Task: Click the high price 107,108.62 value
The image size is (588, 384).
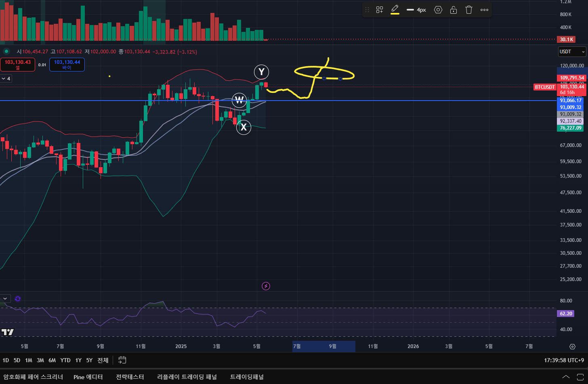Action: (69, 52)
